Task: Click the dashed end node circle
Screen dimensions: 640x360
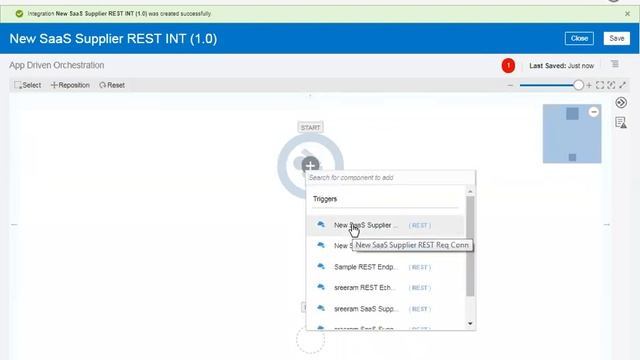Action: click(310, 339)
